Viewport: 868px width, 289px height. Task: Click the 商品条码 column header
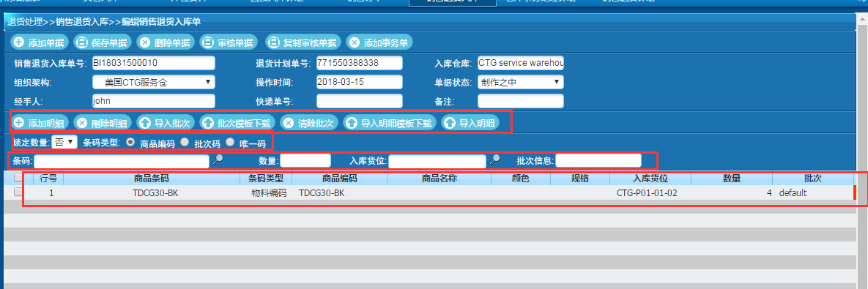152,179
